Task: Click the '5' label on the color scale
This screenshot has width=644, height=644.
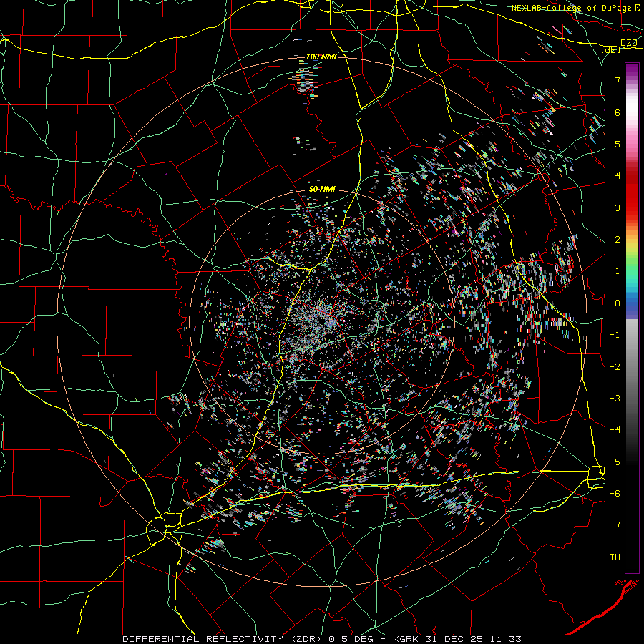Action: 618,144
